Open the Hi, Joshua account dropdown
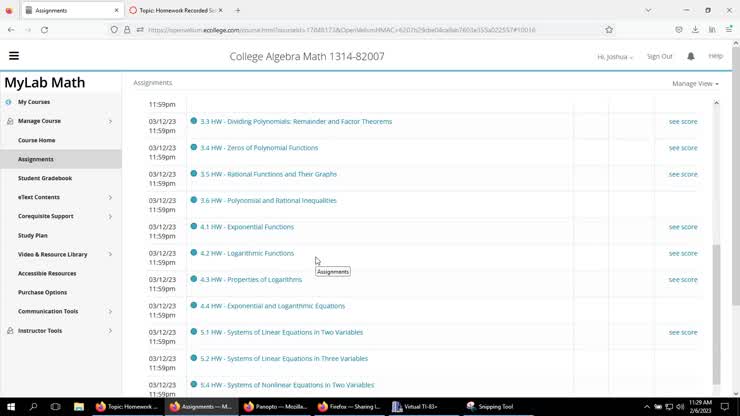This screenshot has height=416, width=740. click(615, 57)
